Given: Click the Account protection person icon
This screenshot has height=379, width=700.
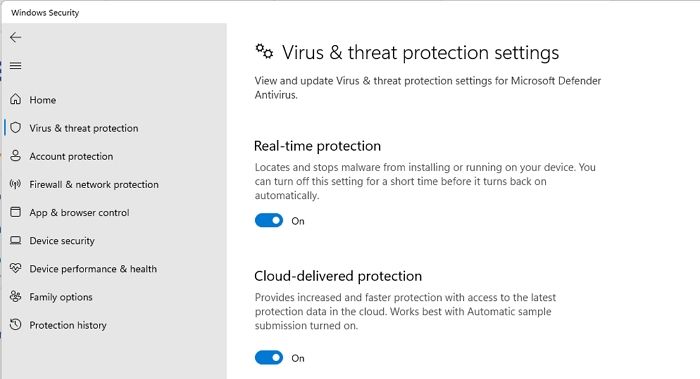Looking at the screenshot, I should (x=16, y=156).
